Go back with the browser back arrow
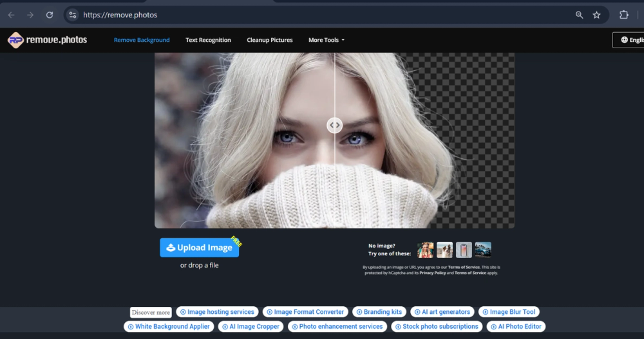 pos(11,15)
